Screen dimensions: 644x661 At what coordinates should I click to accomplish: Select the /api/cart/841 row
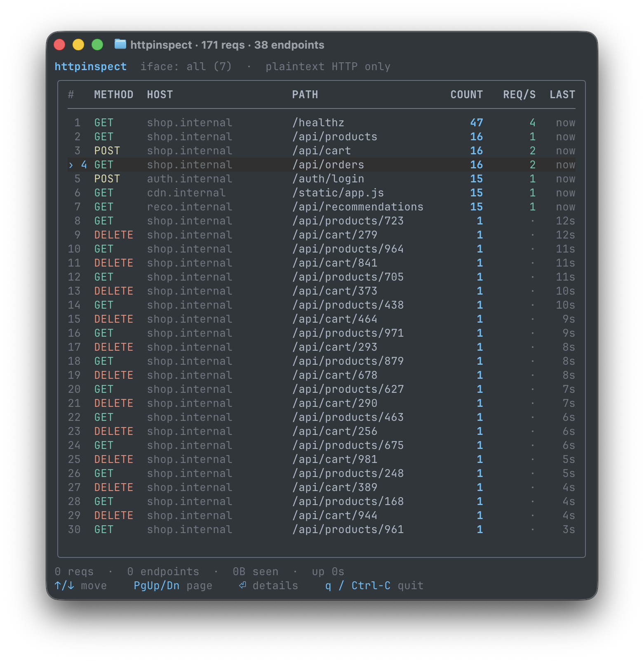click(x=322, y=263)
